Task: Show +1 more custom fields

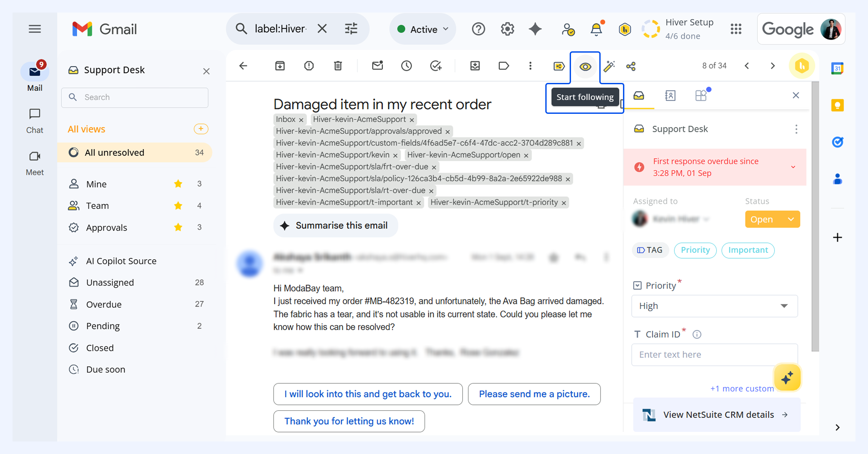Action: pos(742,389)
